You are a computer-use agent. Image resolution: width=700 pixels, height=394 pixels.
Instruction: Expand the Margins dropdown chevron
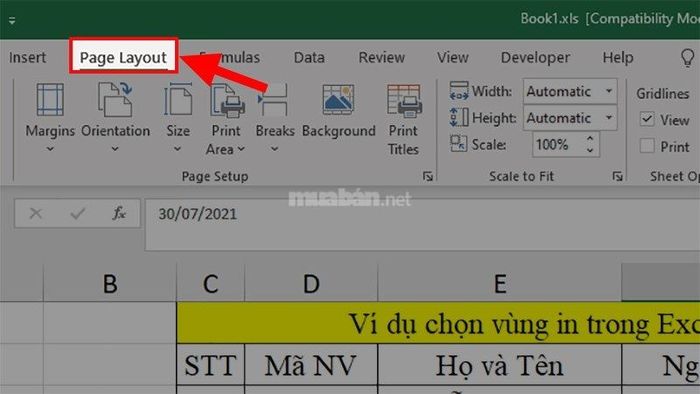(50, 149)
